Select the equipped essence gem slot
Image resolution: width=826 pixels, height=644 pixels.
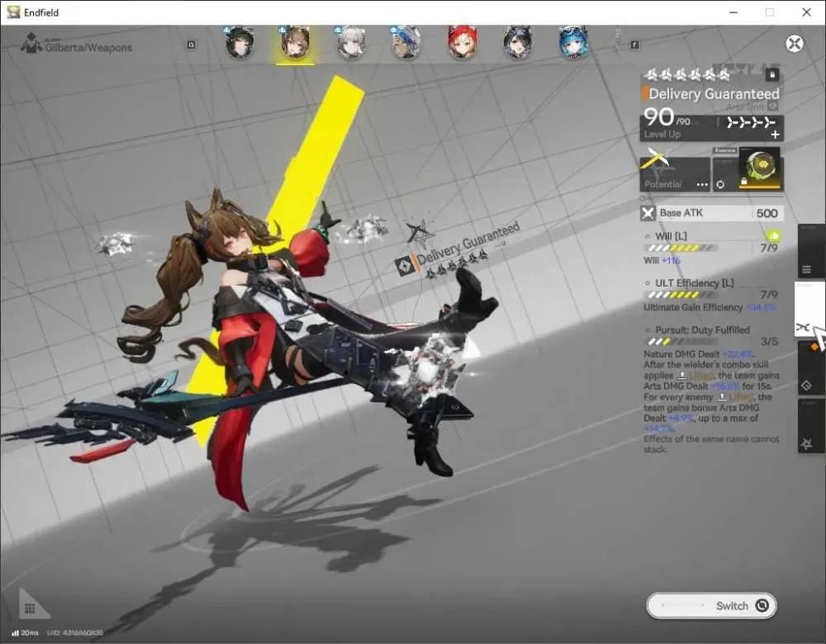pyautogui.click(x=761, y=168)
